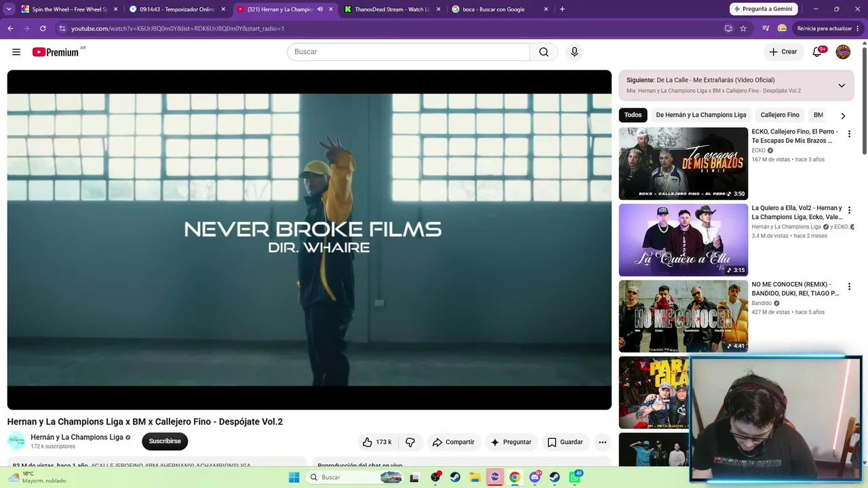Viewport: 868px width, 488px height.
Task: Open File Explorer from the taskbar
Action: (x=475, y=477)
